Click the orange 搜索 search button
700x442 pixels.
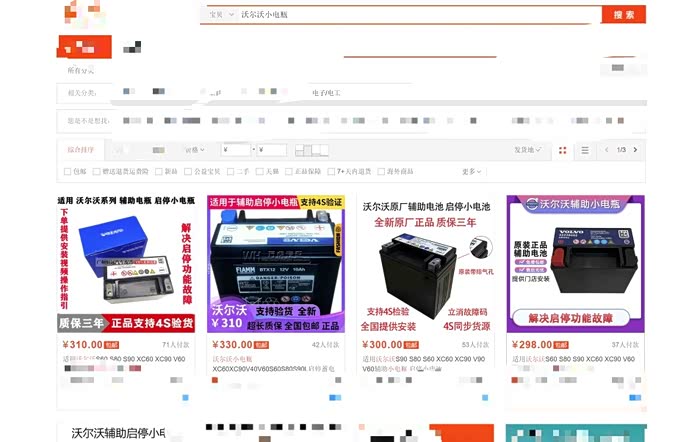(x=623, y=15)
